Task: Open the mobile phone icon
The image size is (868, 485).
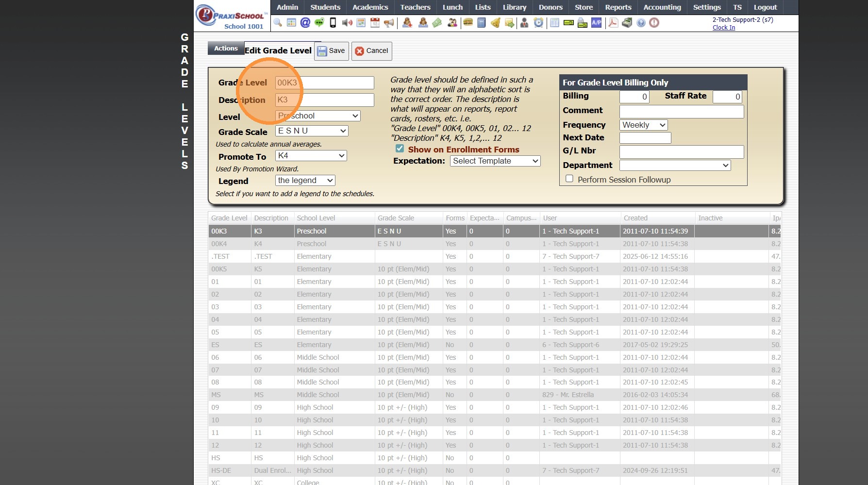Action: pos(333,23)
